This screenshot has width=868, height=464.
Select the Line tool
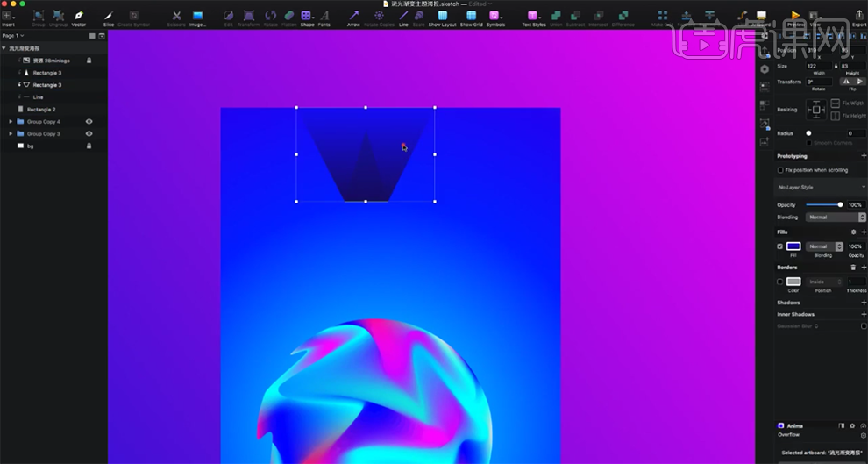pyautogui.click(x=403, y=16)
